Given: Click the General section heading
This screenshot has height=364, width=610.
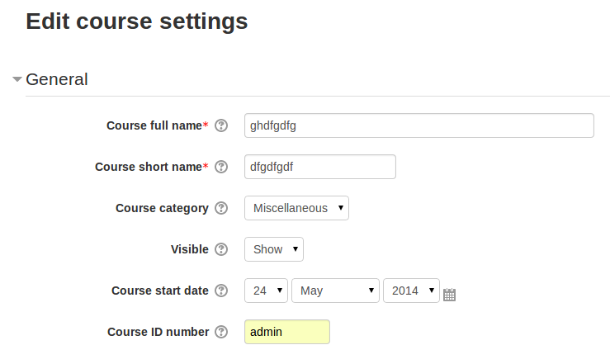Looking at the screenshot, I should click(57, 79).
